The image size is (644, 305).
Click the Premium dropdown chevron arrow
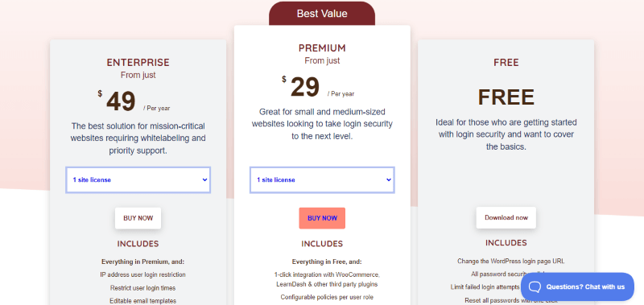[x=389, y=179]
